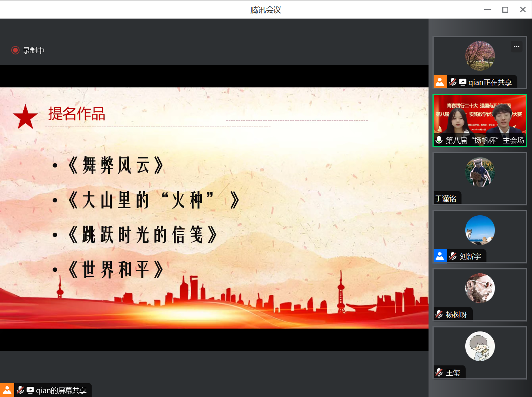Image resolution: width=532 pixels, height=397 pixels.
Task: Click the recording indicator dot next to 录制中
Action: [x=15, y=50]
